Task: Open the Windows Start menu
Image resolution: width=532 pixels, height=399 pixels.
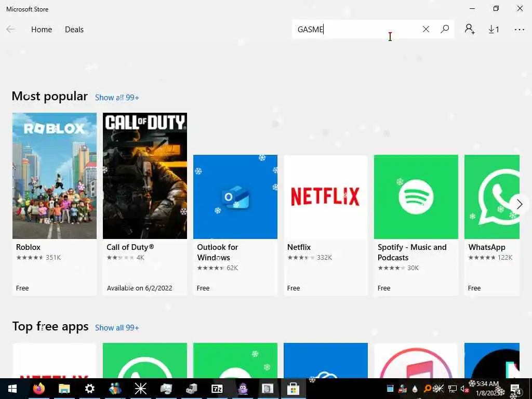Action: tap(12, 389)
